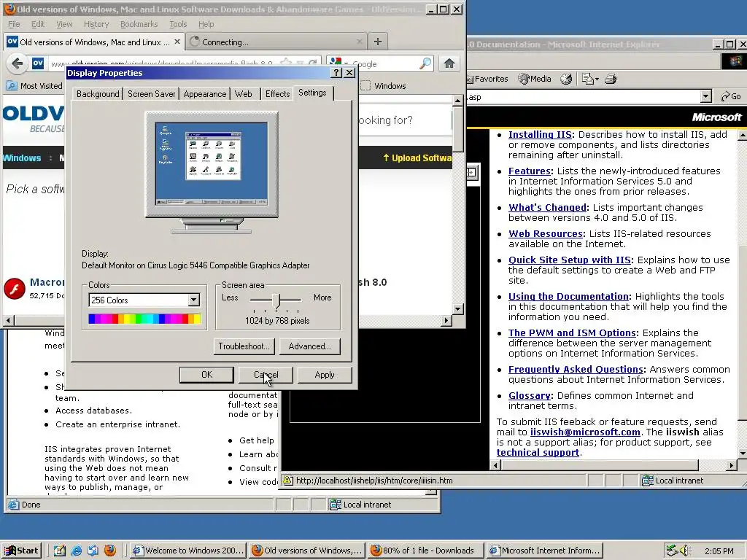Switch to Welcome to Windows 200 taskbar button
This screenshot has width=747, height=560.
tap(188, 551)
